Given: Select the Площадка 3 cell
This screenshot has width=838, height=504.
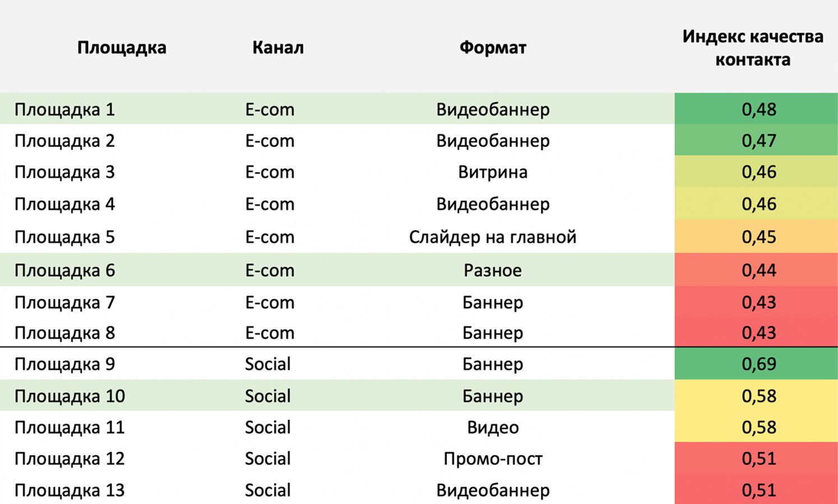Looking at the screenshot, I should (64, 172).
